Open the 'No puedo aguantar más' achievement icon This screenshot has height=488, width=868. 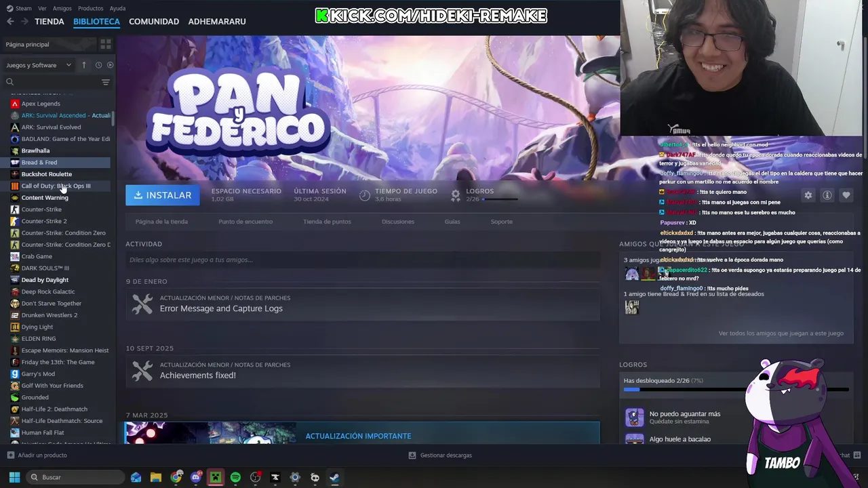[634, 417]
